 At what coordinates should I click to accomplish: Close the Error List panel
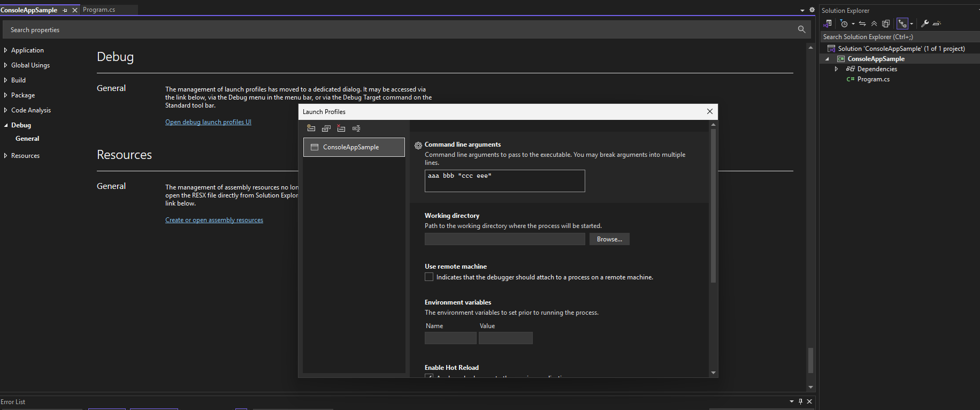pos(809,401)
